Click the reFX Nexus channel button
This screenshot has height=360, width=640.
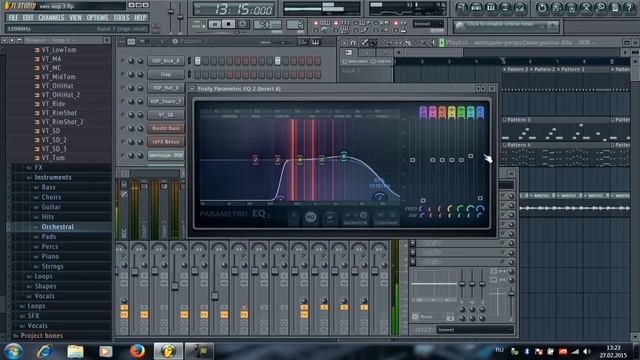point(166,142)
